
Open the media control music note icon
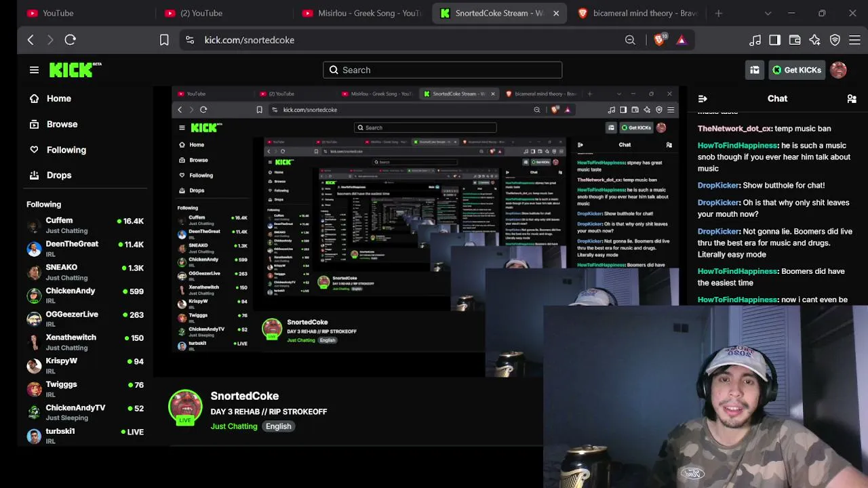point(755,40)
